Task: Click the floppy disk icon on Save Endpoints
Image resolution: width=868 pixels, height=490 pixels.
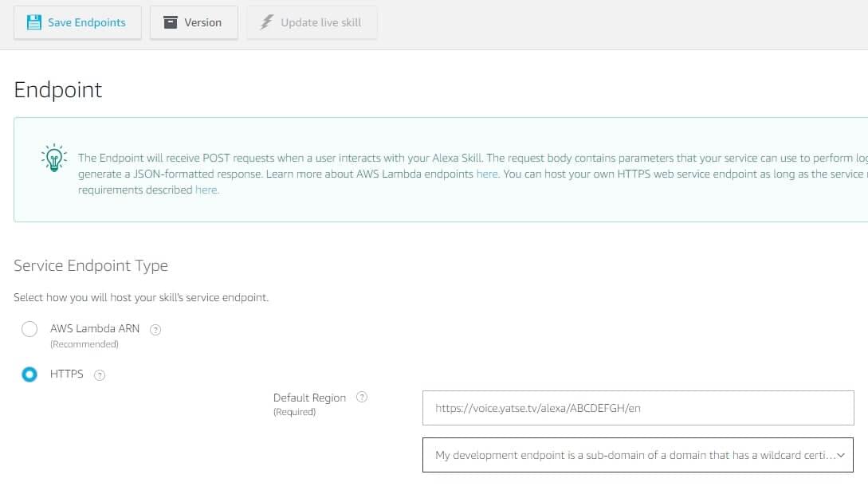Action: pyautogui.click(x=34, y=22)
